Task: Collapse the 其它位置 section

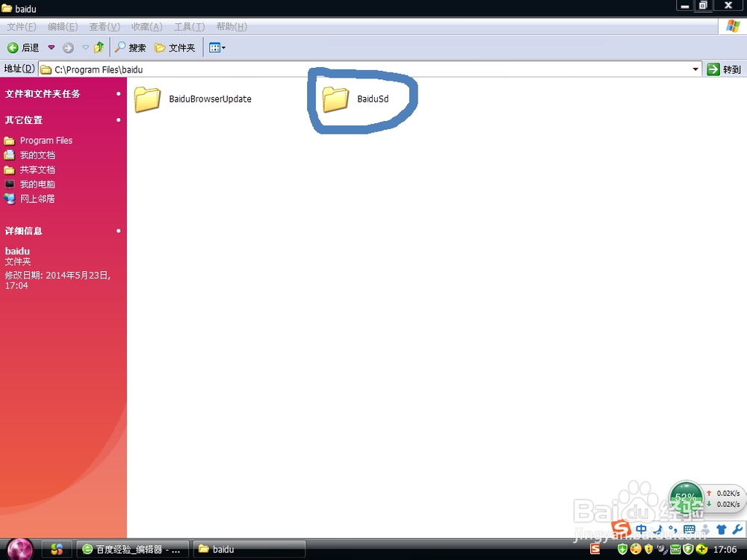Action: 119,120
